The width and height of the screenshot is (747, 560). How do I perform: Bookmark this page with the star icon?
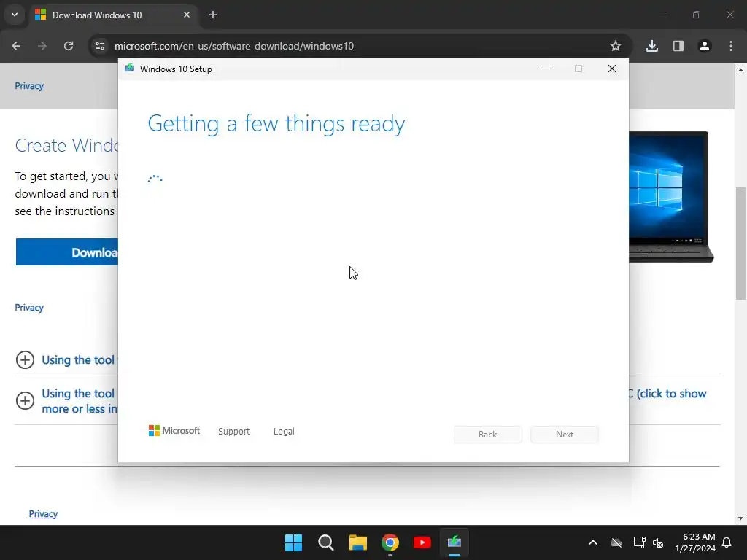[616, 46]
